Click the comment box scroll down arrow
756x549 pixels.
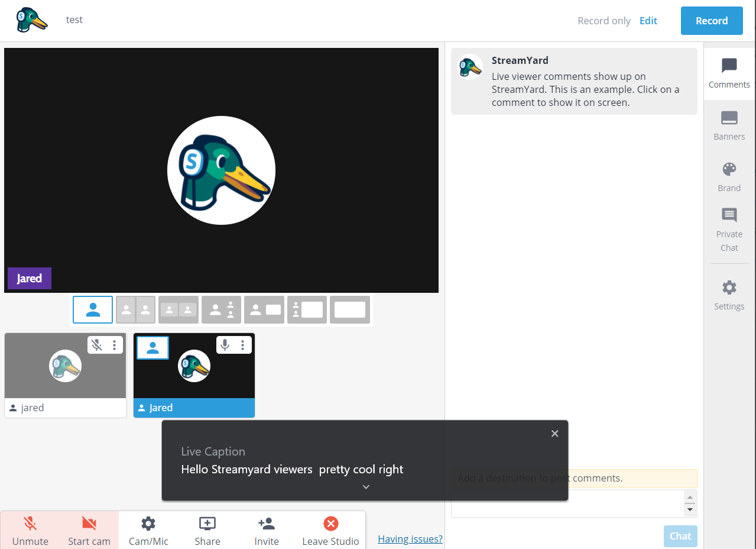[690, 509]
